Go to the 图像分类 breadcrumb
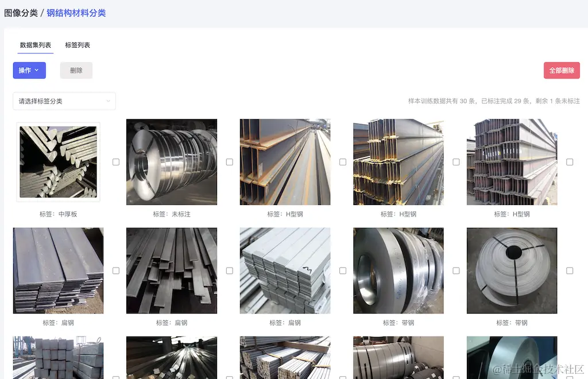The image size is (588, 379). coord(21,13)
